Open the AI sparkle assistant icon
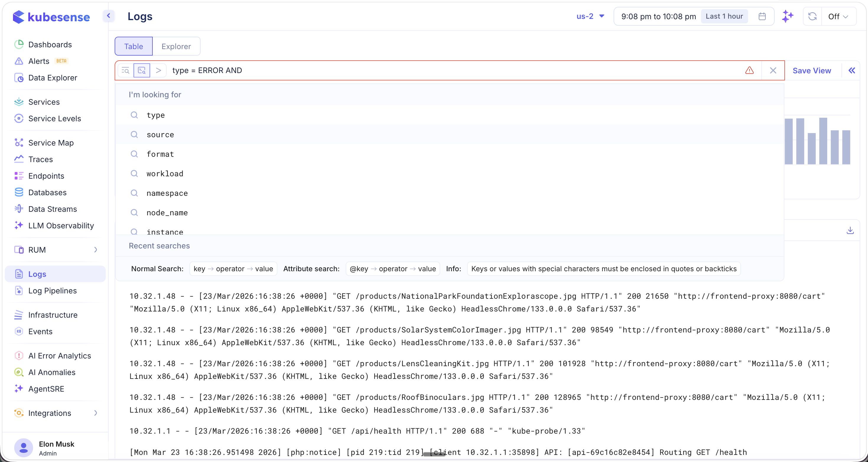 [x=788, y=16]
